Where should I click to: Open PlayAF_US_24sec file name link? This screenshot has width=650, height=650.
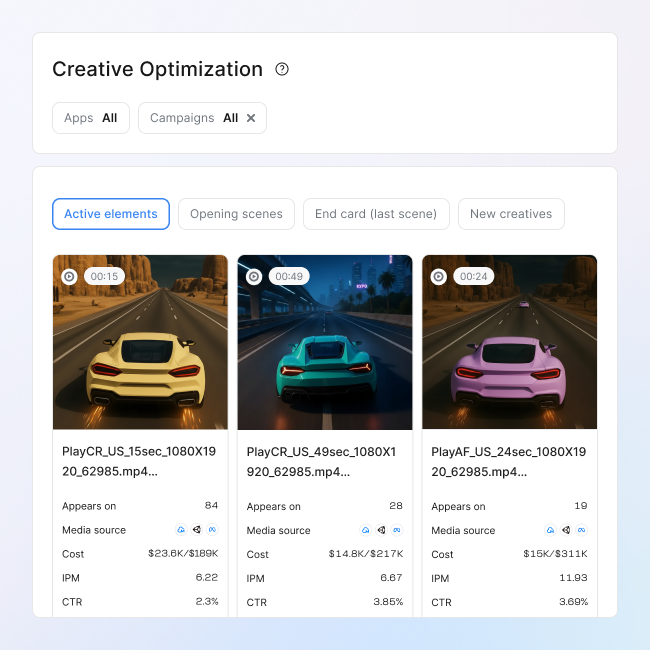[507, 461]
